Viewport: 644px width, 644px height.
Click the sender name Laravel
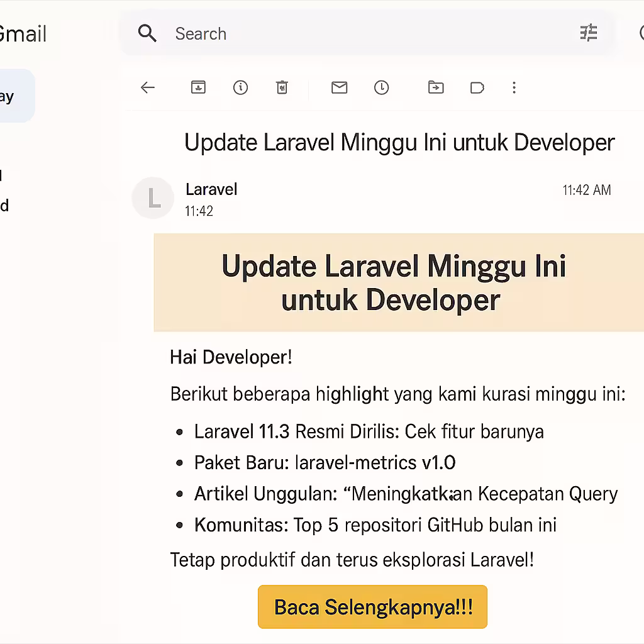[x=211, y=189]
